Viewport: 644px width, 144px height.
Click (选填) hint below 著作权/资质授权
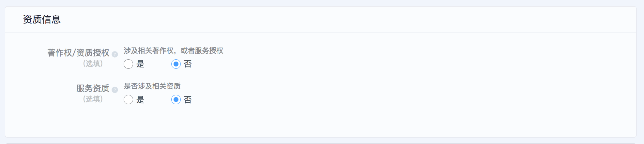tap(93, 64)
